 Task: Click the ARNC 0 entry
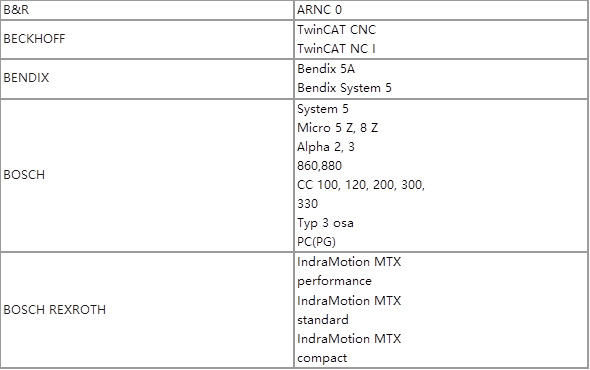point(319,10)
